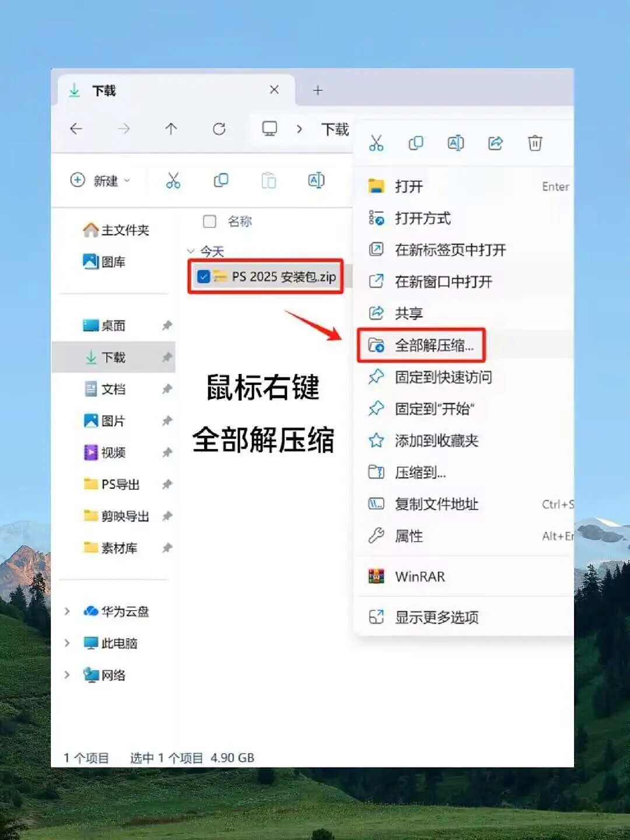The width and height of the screenshot is (630, 840).
Task: Click the Rename icon in the context menu
Action: (x=456, y=142)
